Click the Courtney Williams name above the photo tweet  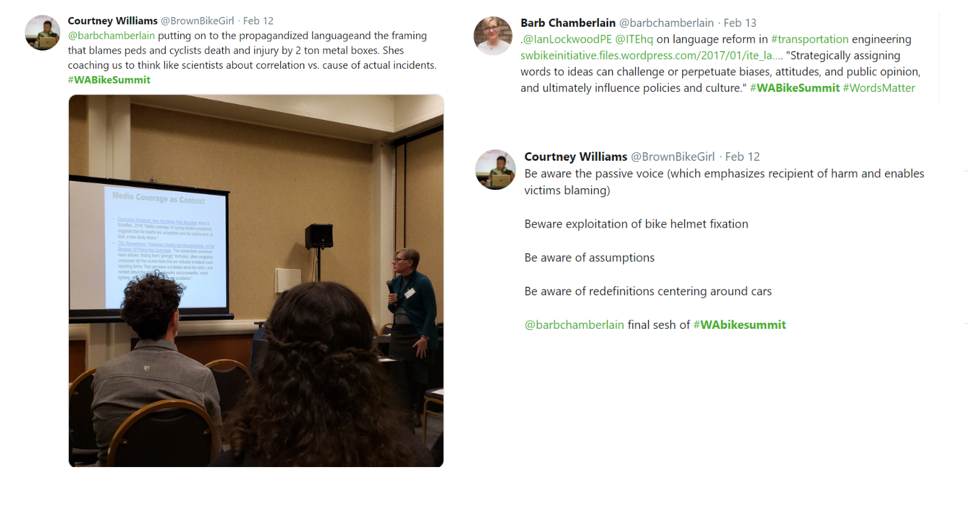click(113, 21)
